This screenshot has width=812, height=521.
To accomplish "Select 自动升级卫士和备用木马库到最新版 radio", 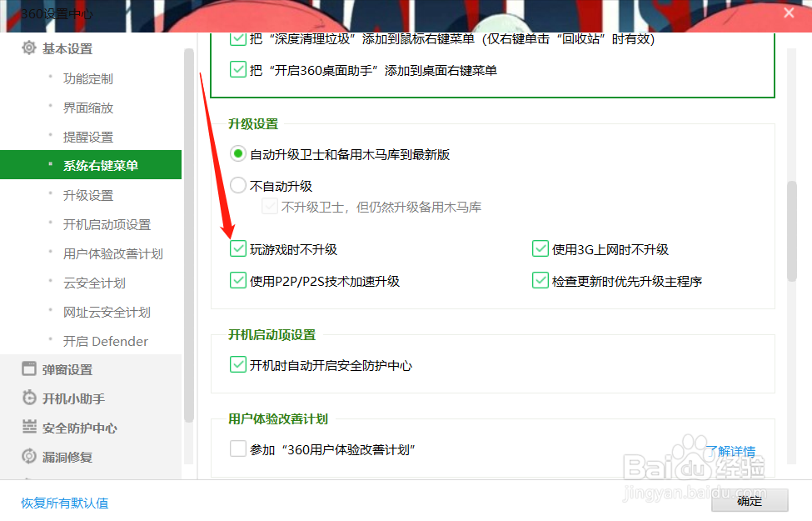I will click(237, 154).
